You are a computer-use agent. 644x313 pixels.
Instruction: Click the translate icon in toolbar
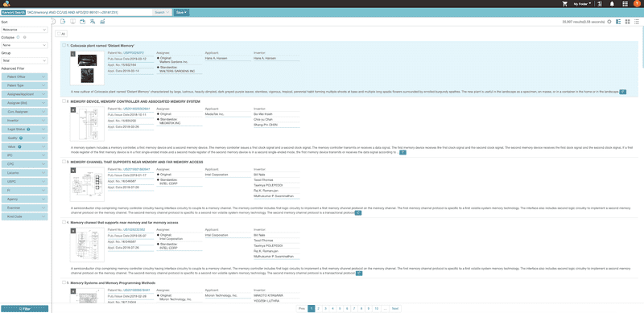(x=93, y=22)
